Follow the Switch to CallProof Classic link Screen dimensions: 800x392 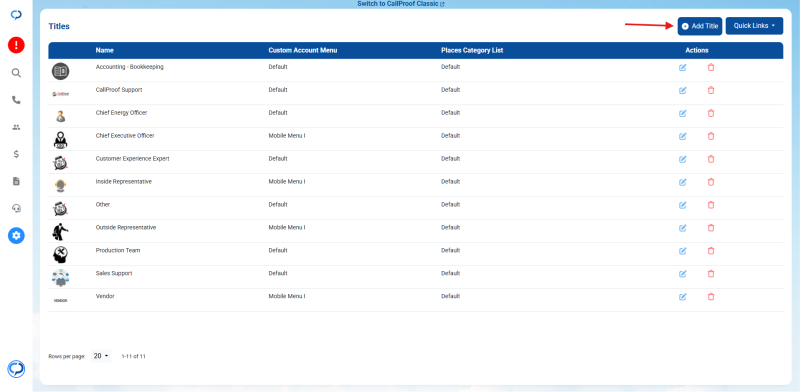point(401,4)
